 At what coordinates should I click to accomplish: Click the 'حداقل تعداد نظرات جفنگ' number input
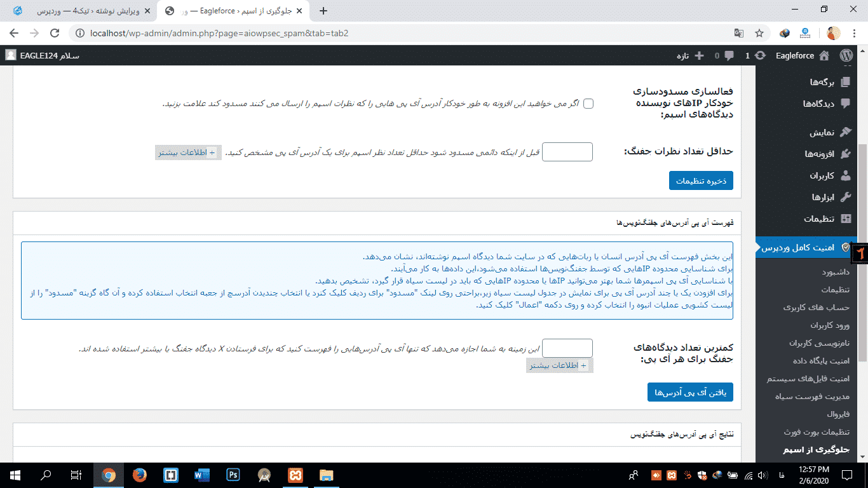(x=567, y=152)
